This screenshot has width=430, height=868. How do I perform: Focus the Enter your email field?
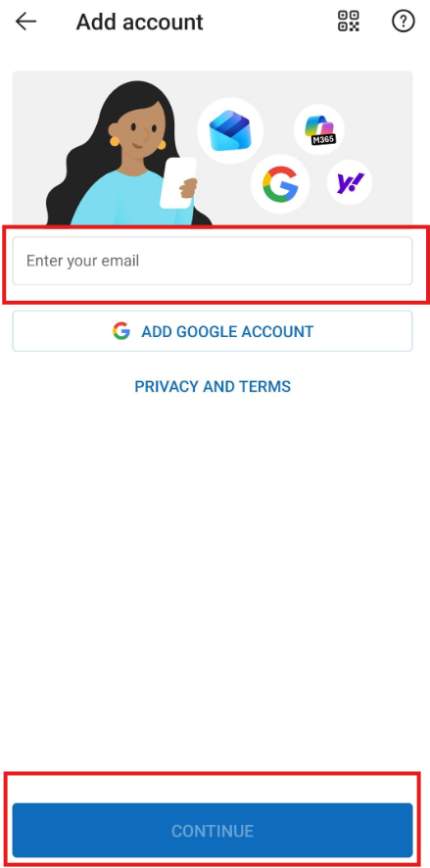coord(213,261)
